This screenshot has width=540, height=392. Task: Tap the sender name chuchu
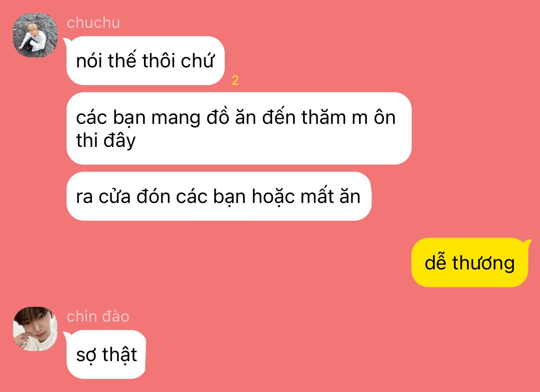93,23
